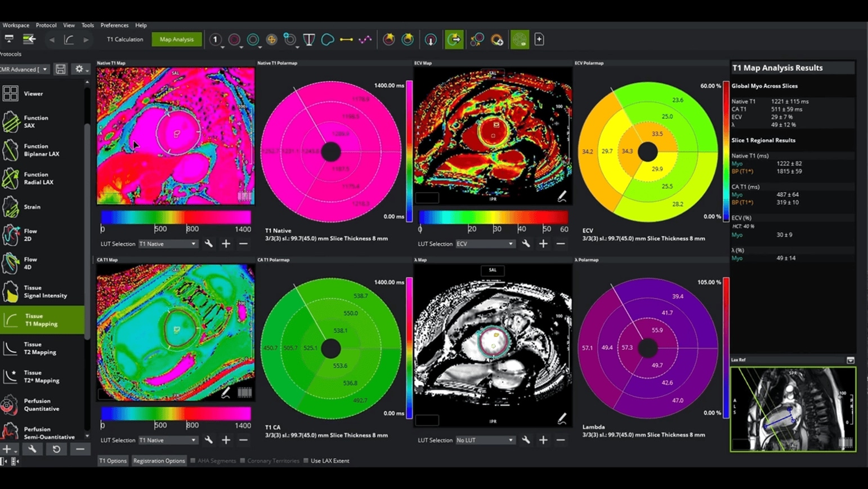Click the reset circular arrow button in sidebar
The height and width of the screenshot is (489, 868).
point(56,449)
